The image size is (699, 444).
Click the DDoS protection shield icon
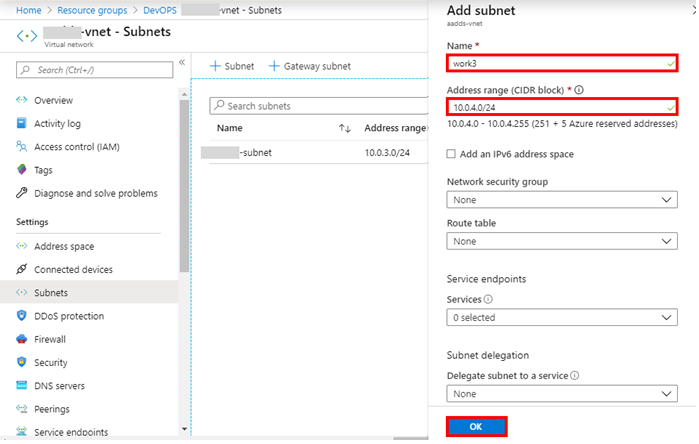22,316
